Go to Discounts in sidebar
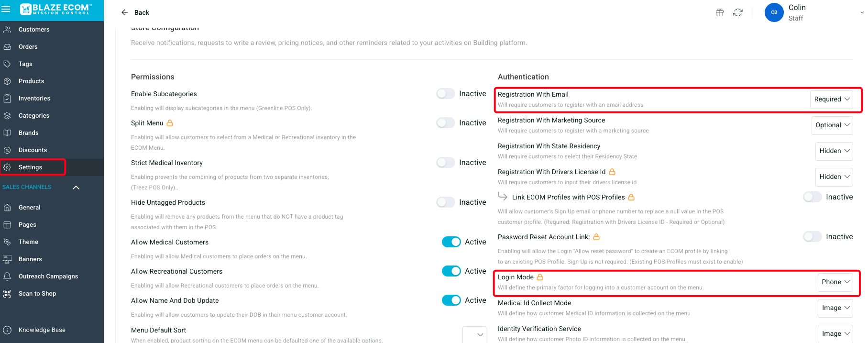Image resolution: width=868 pixels, height=343 pixels. (x=33, y=150)
